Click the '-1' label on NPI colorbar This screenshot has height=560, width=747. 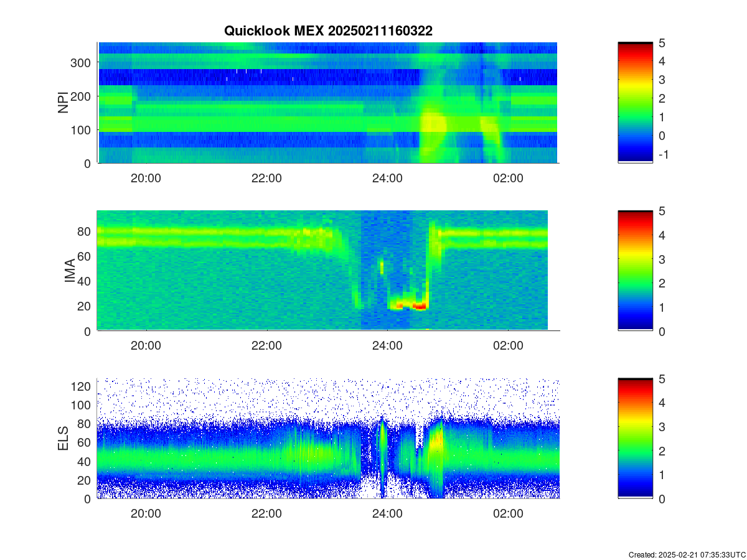[663, 154]
